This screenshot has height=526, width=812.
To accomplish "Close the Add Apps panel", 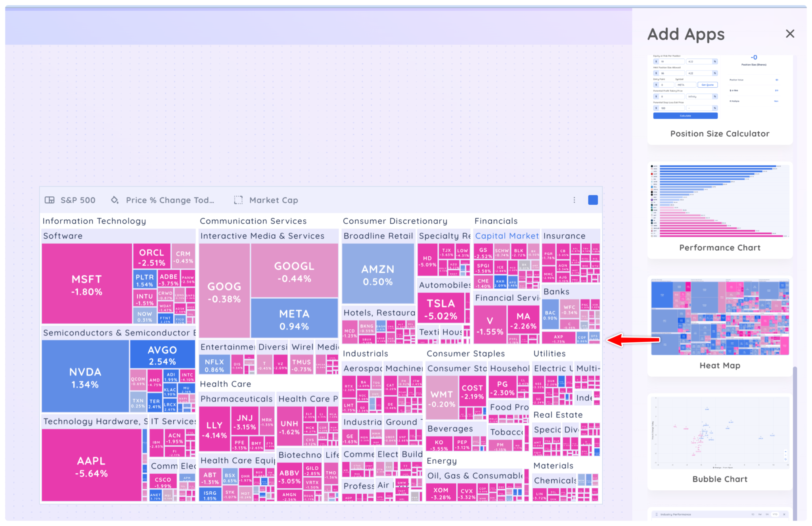I will [x=790, y=34].
